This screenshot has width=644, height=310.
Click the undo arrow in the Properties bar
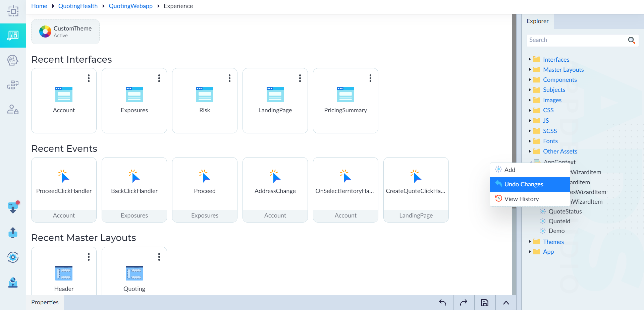[x=443, y=303]
